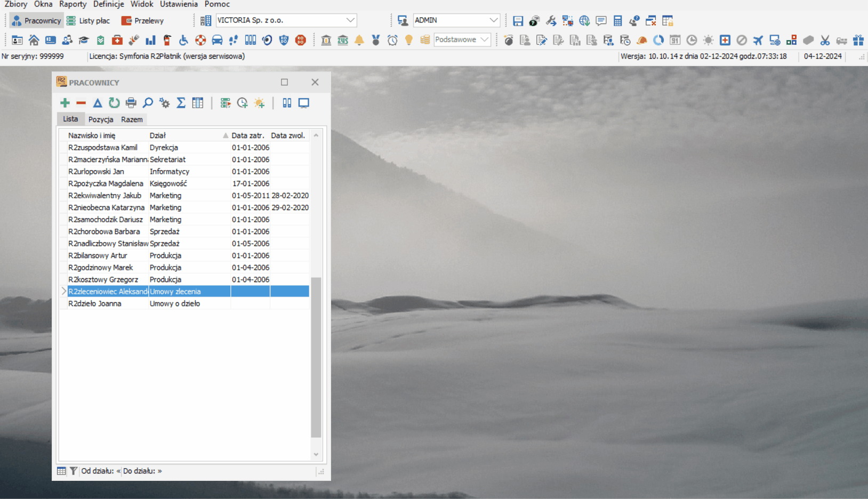Click the sigma sum icon

coord(181,103)
